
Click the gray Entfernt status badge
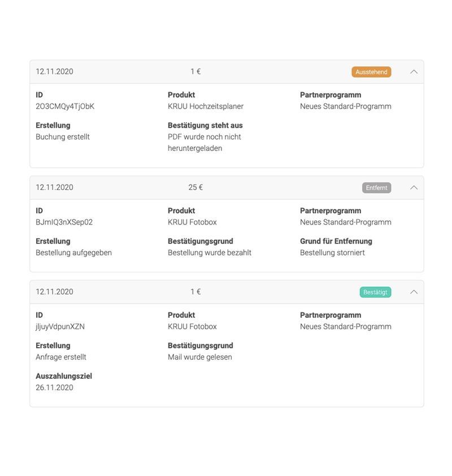point(376,188)
